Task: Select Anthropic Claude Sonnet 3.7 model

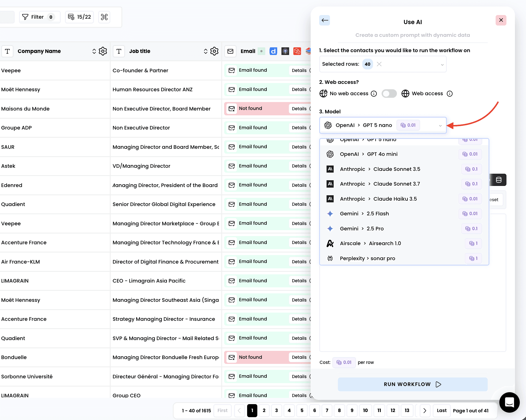Action: click(x=404, y=184)
